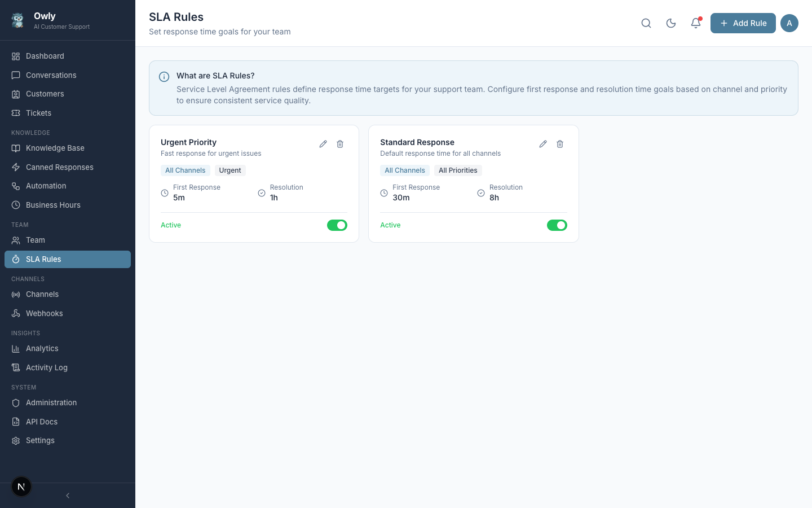Open Automation page

(x=68, y=186)
